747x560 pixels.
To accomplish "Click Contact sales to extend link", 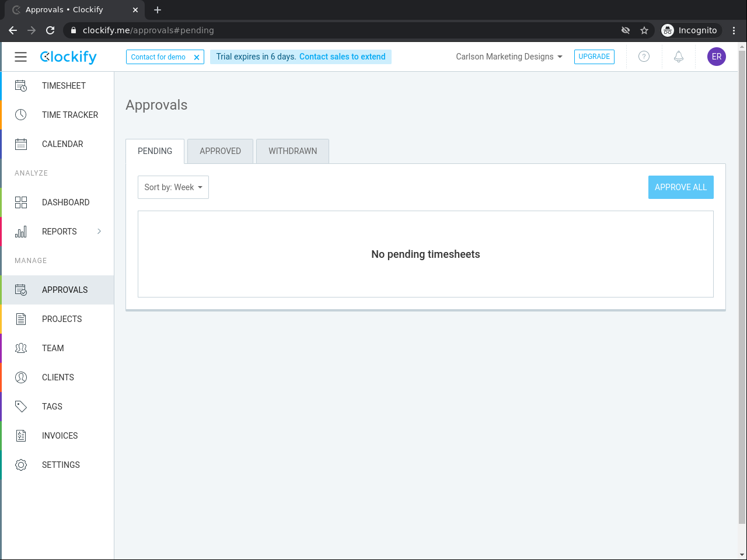I will (x=342, y=57).
